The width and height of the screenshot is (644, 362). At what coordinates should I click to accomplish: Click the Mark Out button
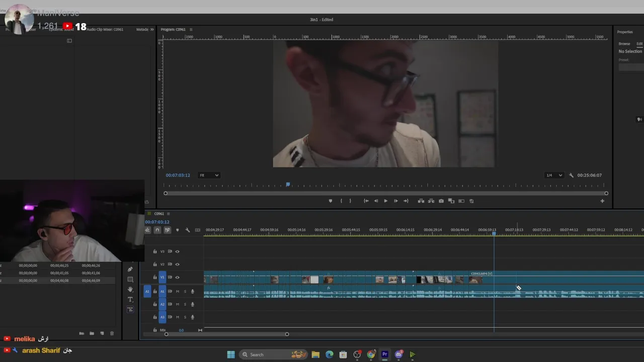tap(350, 201)
